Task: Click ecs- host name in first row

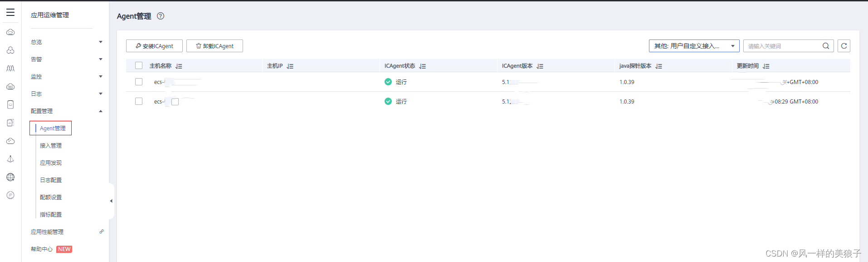Action: 159,82
